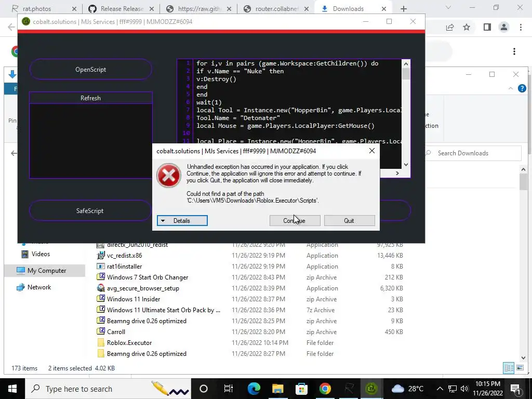Show hidden system tray icons
This screenshot has width=532, height=399.
pos(440,389)
